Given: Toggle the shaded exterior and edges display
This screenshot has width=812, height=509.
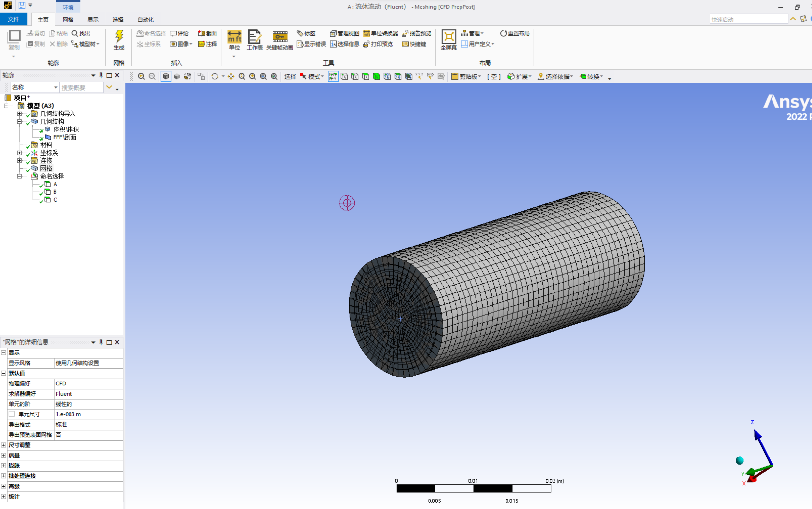Looking at the screenshot, I should point(166,77).
